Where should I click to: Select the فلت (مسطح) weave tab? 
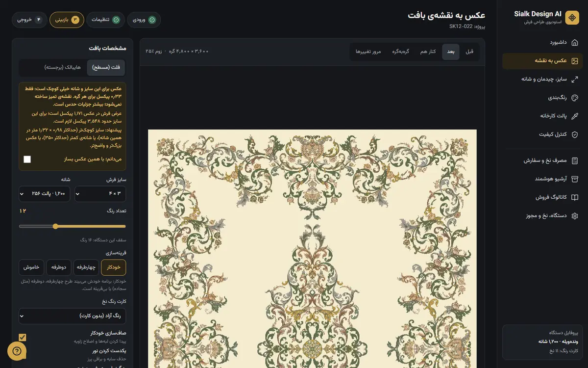click(106, 67)
